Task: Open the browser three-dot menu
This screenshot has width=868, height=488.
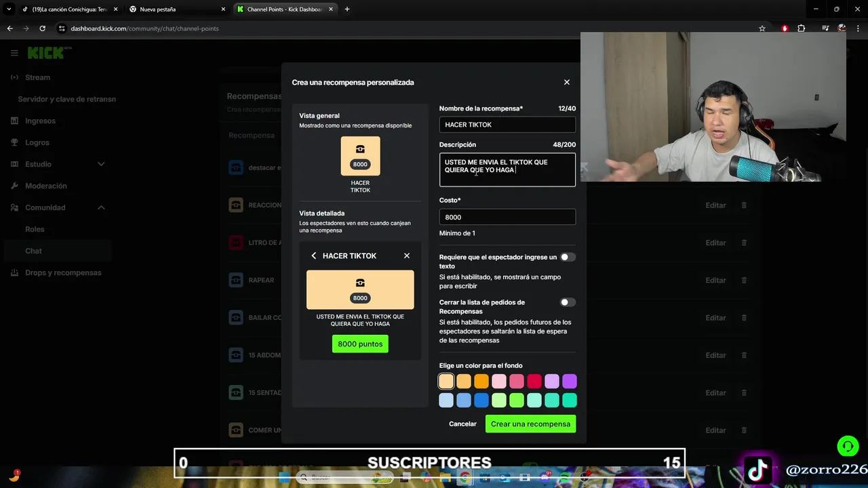Action: click(858, 28)
